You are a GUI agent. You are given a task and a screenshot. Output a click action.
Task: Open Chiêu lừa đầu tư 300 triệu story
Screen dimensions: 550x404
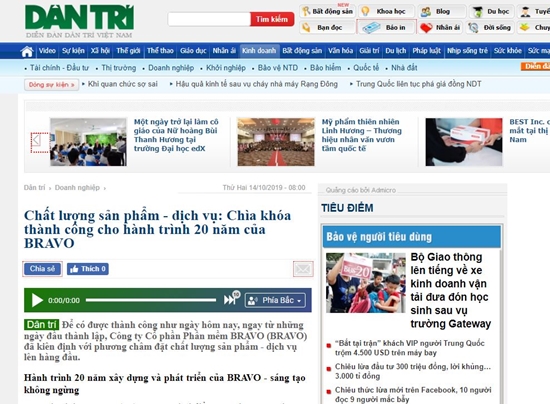(412, 371)
